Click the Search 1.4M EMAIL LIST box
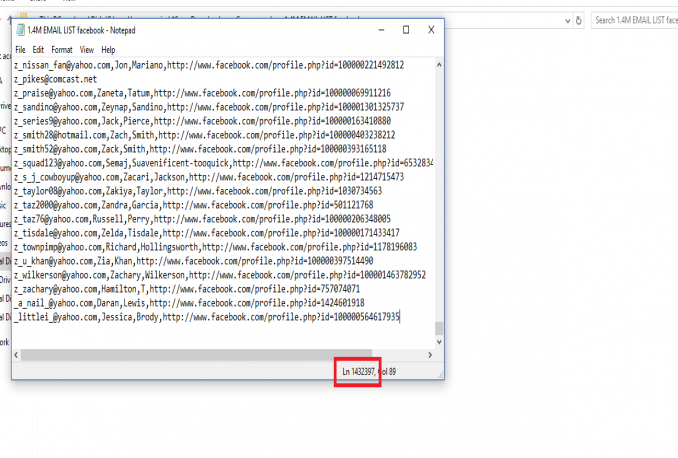Viewport: 678px width, 458px height. pyautogui.click(x=632, y=19)
